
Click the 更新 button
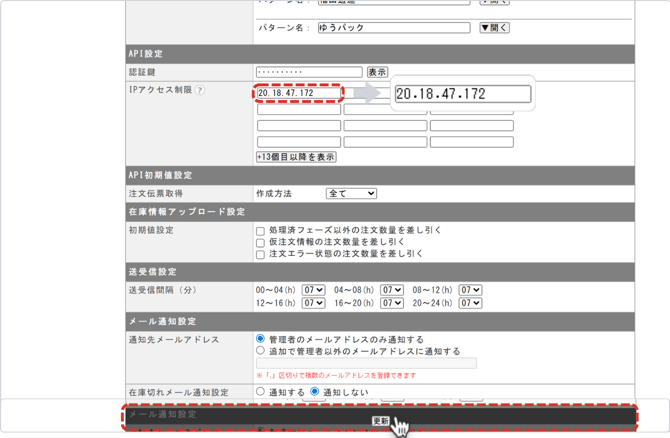pyautogui.click(x=381, y=421)
